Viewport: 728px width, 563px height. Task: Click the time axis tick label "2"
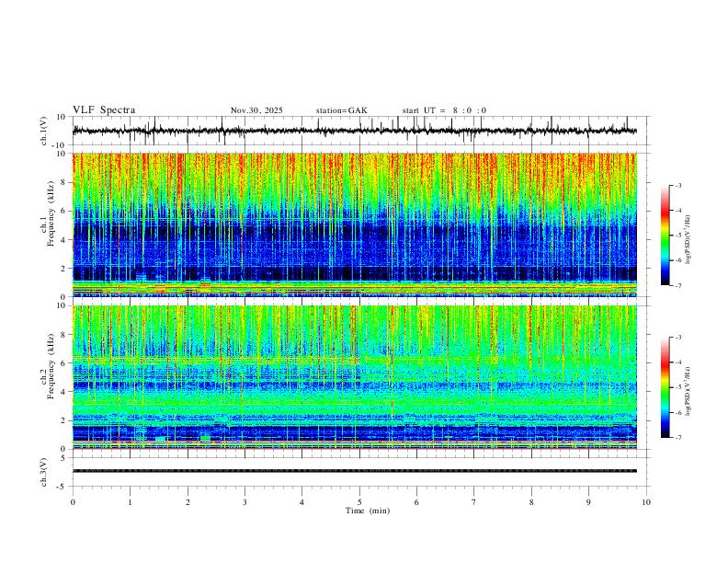click(188, 502)
